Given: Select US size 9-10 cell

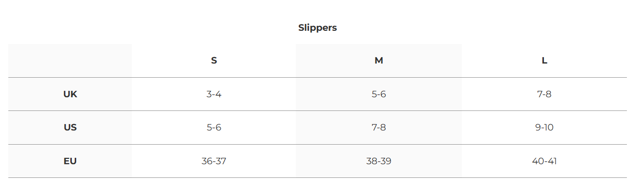Looking at the screenshot, I should click(544, 128).
